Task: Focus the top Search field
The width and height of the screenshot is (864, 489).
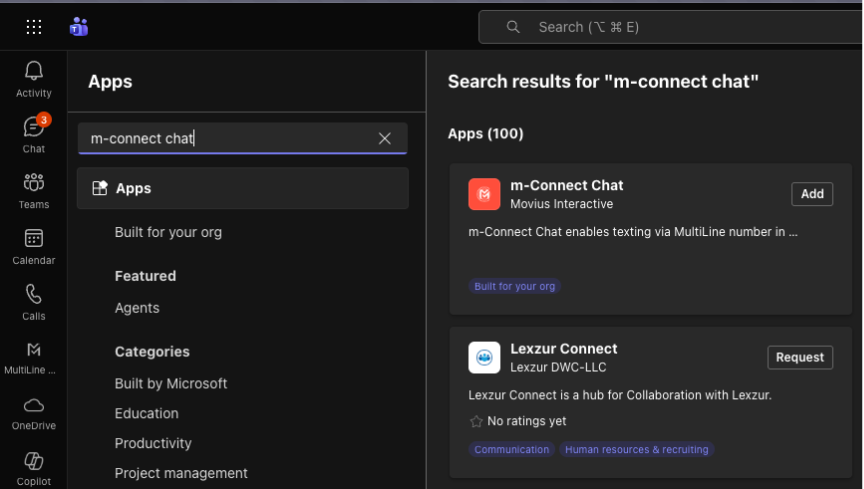Action: click(x=671, y=27)
